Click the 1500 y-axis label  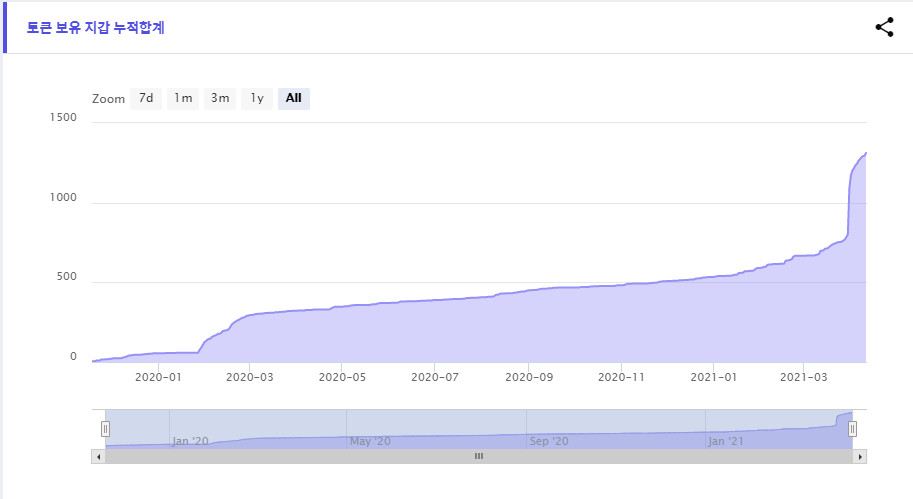pos(63,117)
